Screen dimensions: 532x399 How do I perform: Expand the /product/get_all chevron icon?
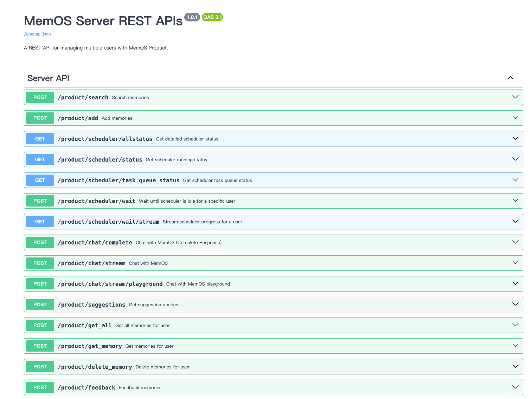(515, 325)
